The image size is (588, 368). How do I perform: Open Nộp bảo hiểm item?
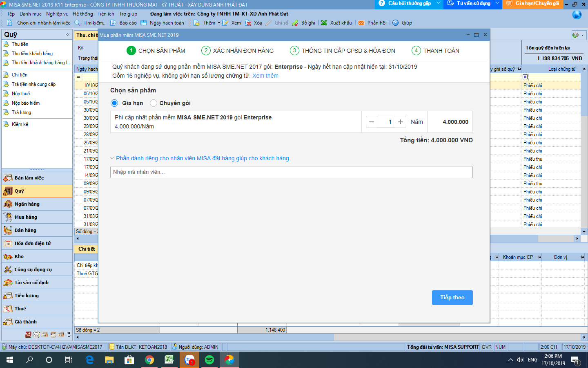(x=26, y=103)
